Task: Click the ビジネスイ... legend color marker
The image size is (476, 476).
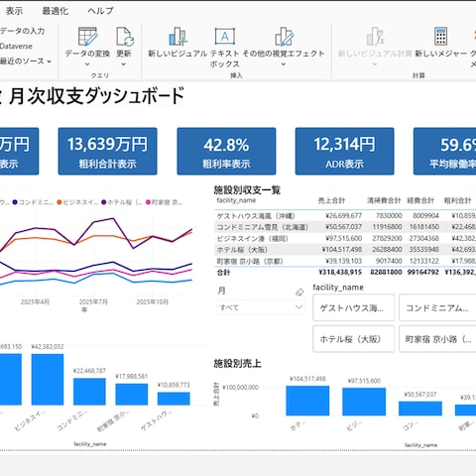Action: tap(59, 202)
